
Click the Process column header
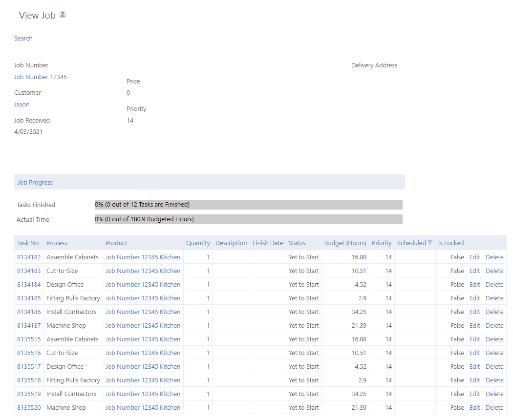coord(57,243)
